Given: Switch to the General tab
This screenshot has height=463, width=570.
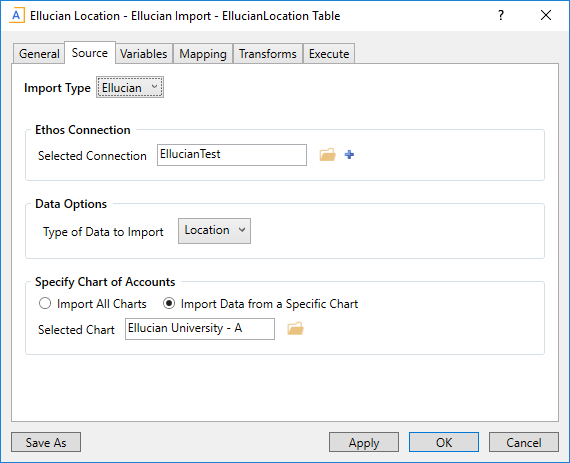Looking at the screenshot, I should (x=39, y=54).
